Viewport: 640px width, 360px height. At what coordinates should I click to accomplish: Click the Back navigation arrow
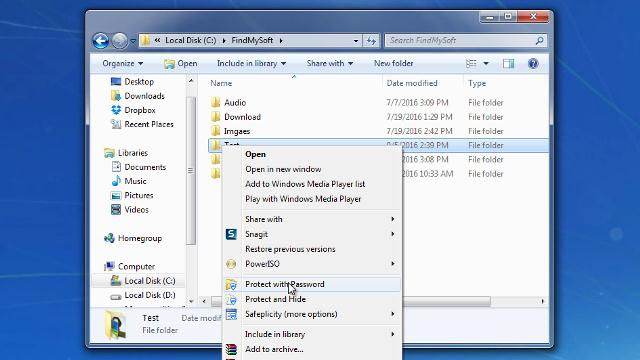tap(100, 40)
